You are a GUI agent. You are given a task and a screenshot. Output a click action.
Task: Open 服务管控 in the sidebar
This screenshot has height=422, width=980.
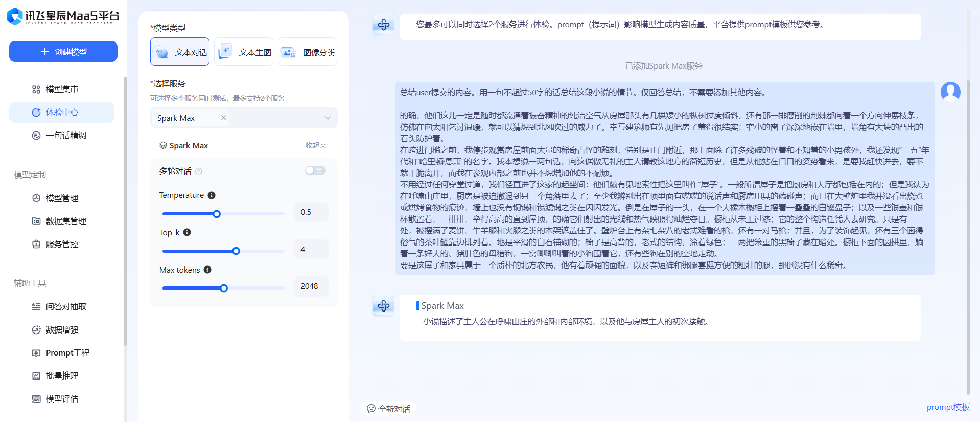point(62,244)
